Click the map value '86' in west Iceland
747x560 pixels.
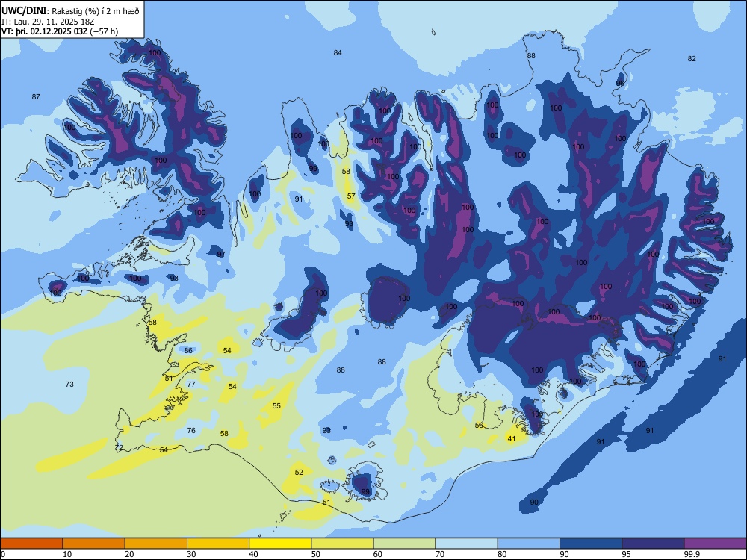pyautogui.click(x=188, y=350)
